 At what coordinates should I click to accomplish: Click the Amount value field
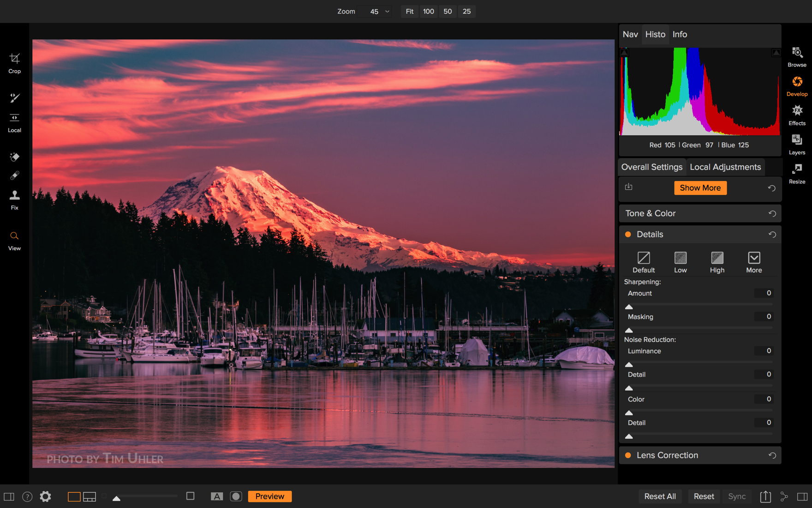click(x=764, y=293)
